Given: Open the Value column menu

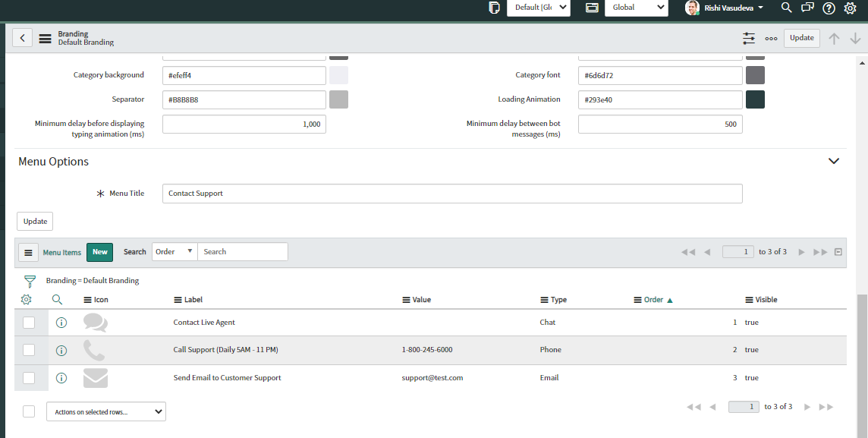Looking at the screenshot, I should pos(407,300).
